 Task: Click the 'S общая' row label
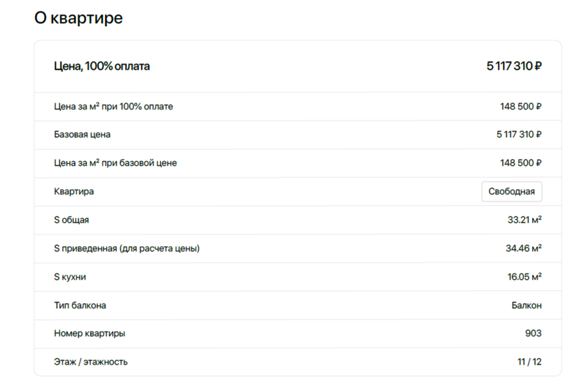72,220
